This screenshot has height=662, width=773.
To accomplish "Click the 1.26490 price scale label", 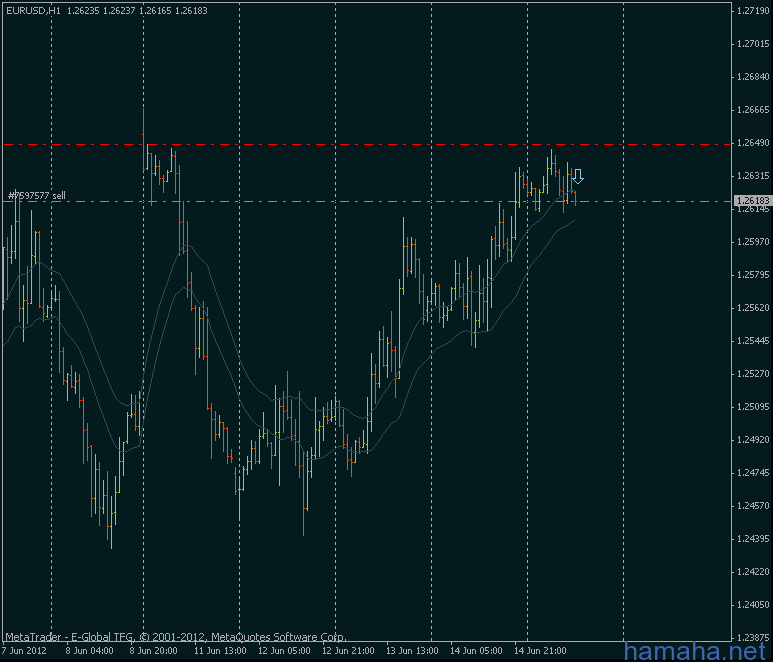I will pyautogui.click(x=753, y=143).
